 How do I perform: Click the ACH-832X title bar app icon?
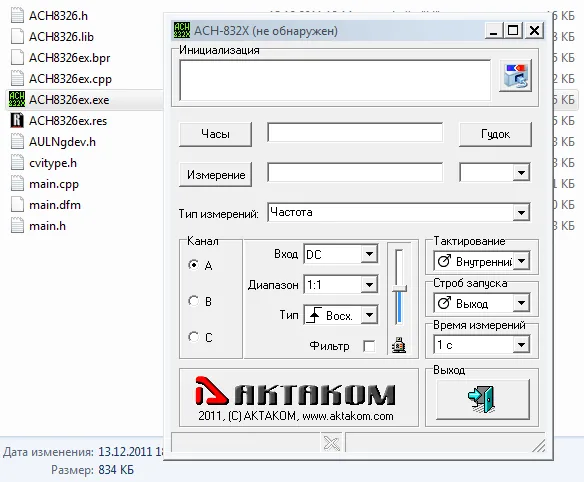coord(182,30)
